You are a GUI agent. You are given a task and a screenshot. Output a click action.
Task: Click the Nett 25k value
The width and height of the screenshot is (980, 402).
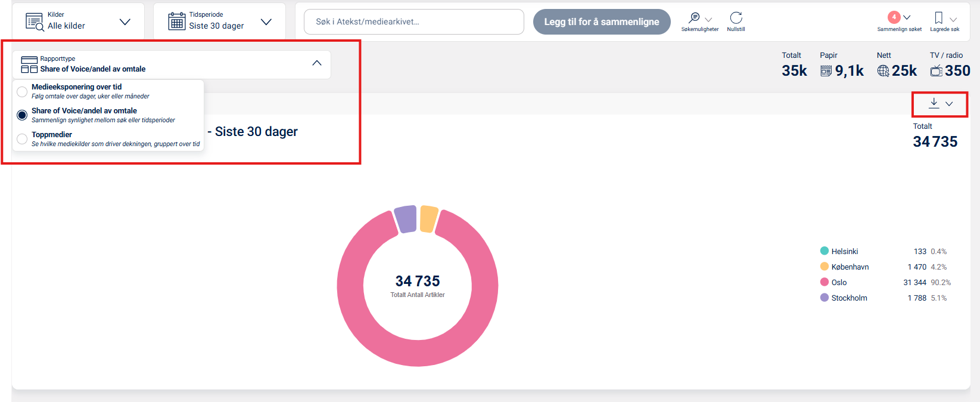coord(904,70)
